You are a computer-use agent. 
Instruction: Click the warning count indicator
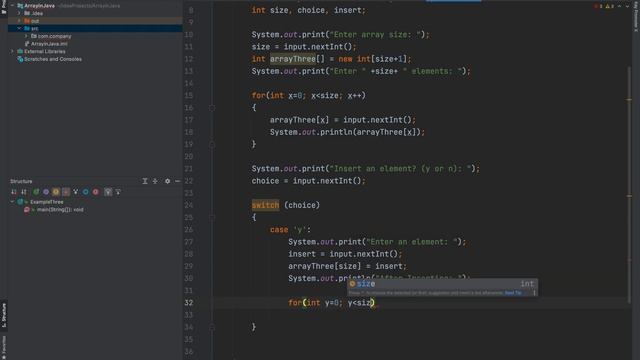point(610,6)
